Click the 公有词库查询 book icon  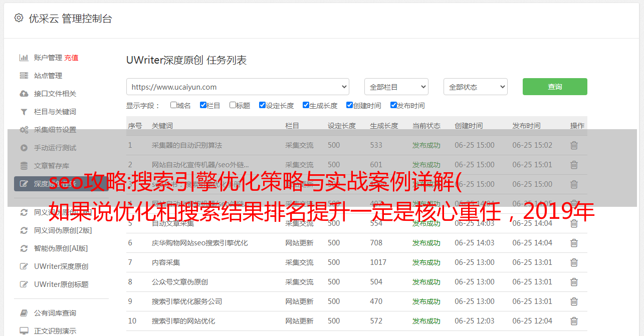coord(24,313)
